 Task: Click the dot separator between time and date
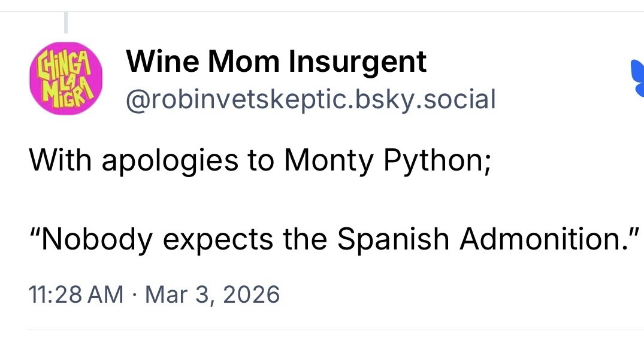134,294
